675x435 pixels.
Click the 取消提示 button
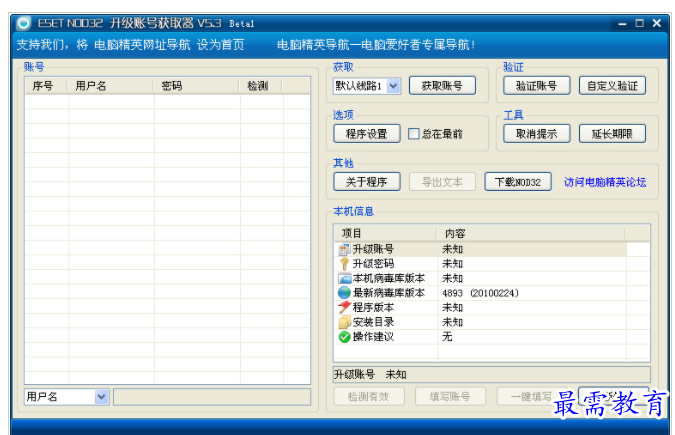click(x=536, y=134)
